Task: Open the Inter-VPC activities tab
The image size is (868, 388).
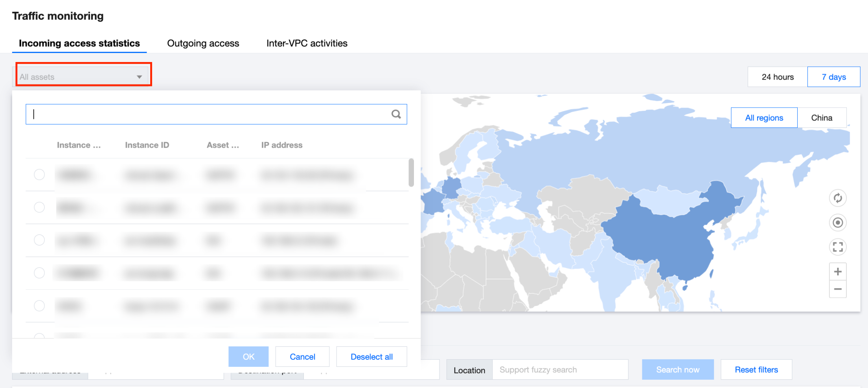Action: click(306, 43)
